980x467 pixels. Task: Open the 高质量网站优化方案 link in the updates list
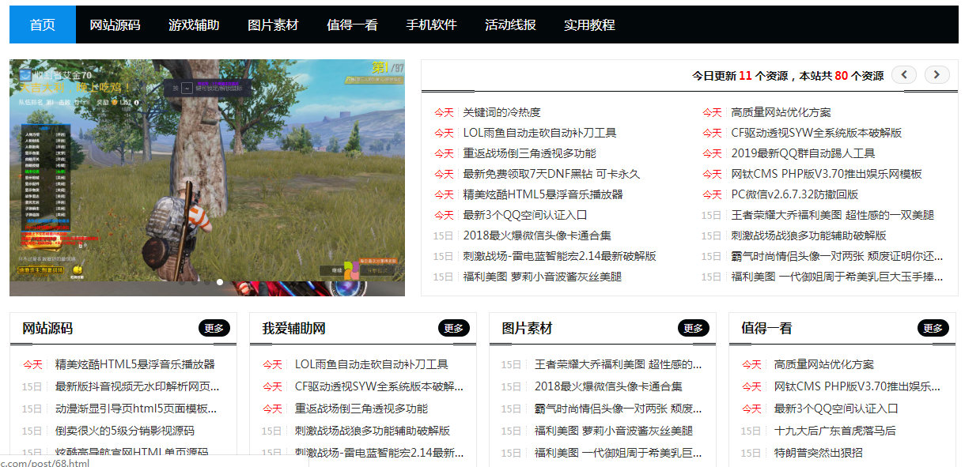click(781, 112)
